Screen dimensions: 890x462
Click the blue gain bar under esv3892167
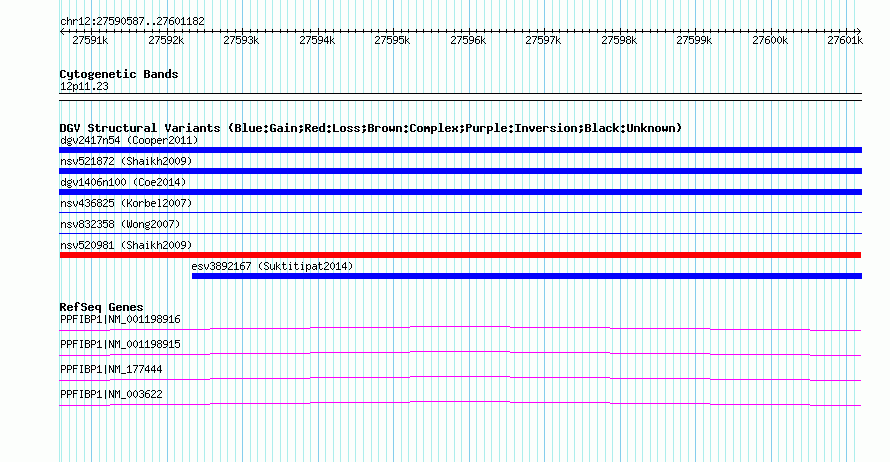pos(527,276)
